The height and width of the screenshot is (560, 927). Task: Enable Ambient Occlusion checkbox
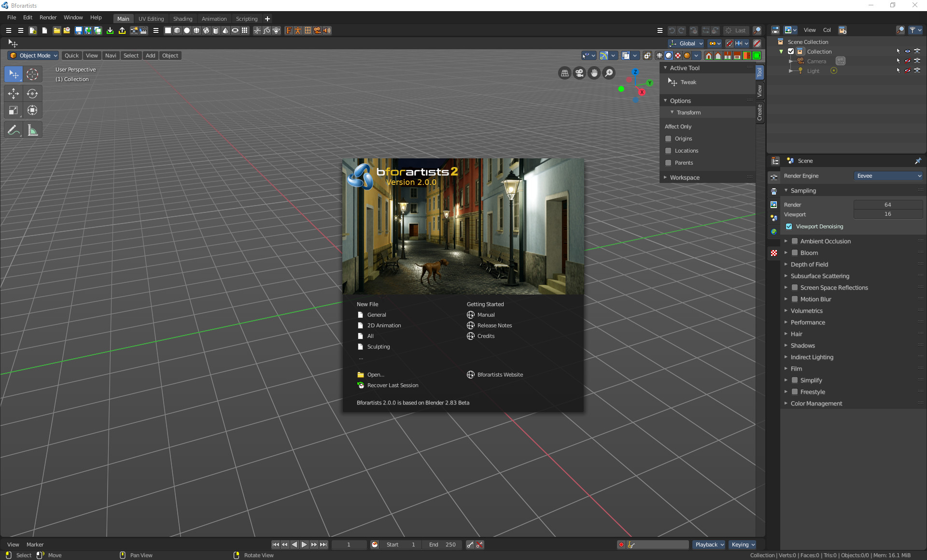(795, 240)
